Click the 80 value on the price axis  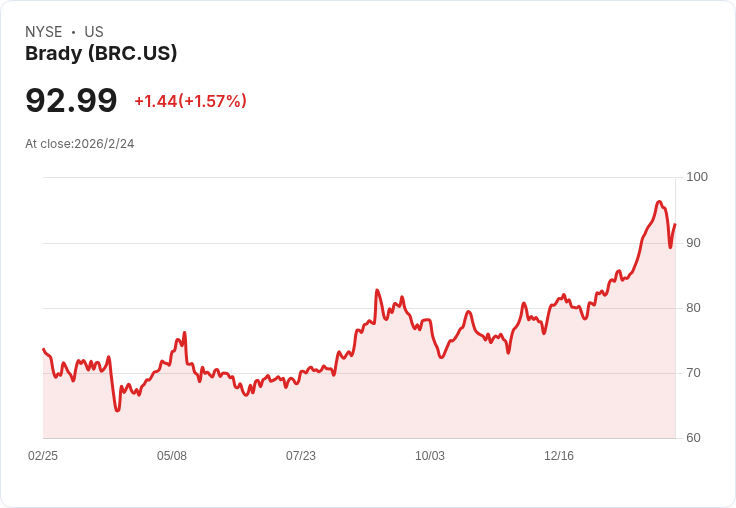click(694, 308)
